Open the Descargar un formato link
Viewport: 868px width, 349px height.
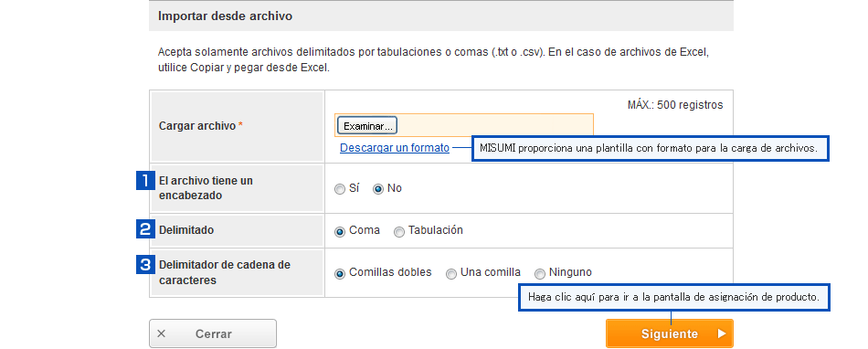pos(395,148)
